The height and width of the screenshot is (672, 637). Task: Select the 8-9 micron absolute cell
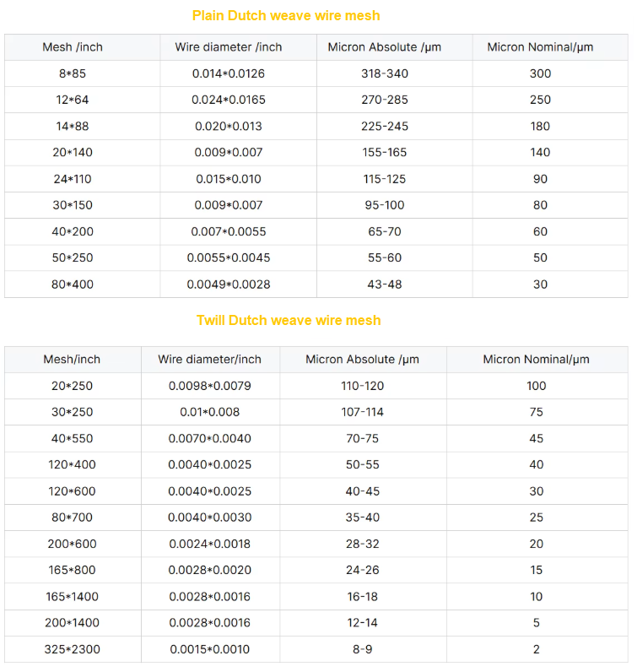pos(363,649)
